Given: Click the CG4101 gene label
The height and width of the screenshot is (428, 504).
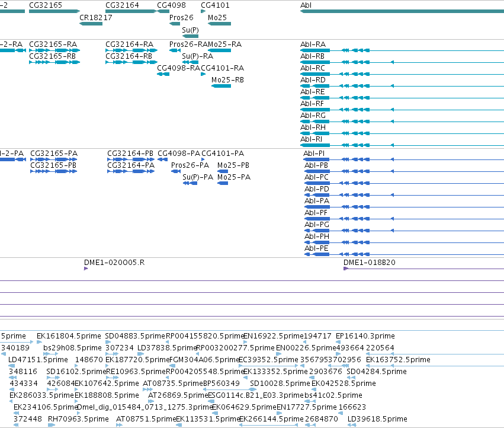Looking at the screenshot, I should (x=215, y=5).
